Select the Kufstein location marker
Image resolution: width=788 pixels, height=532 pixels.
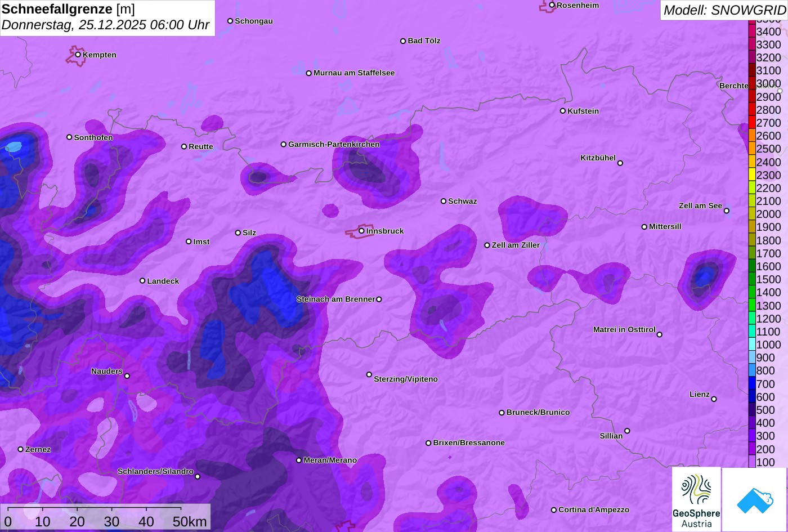click(563, 111)
